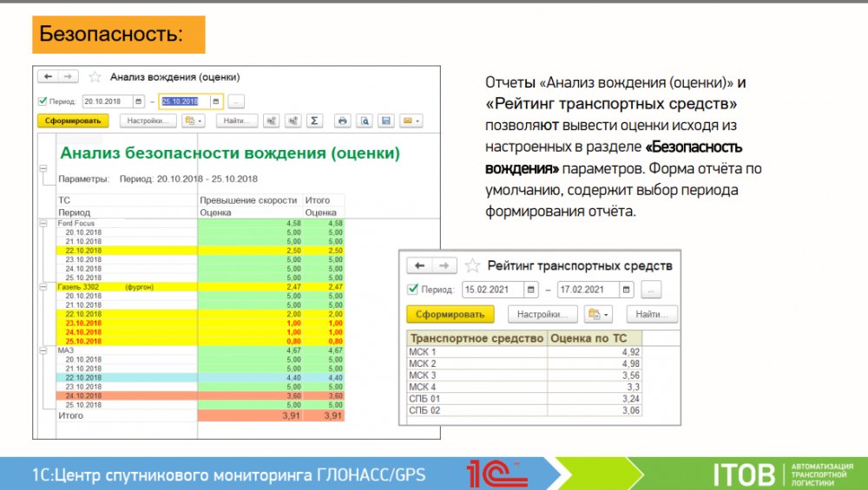Open calendar picker for 15.02.2021 start date
The image size is (868, 490).
coord(530,290)
